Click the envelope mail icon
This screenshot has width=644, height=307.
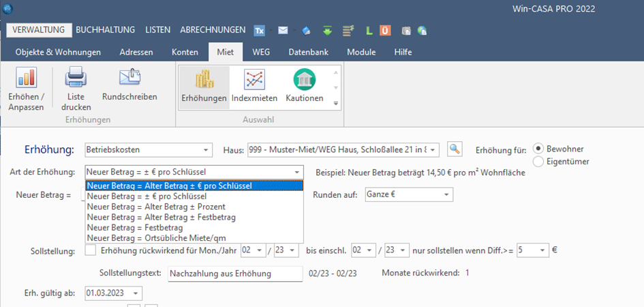(283, 30)
